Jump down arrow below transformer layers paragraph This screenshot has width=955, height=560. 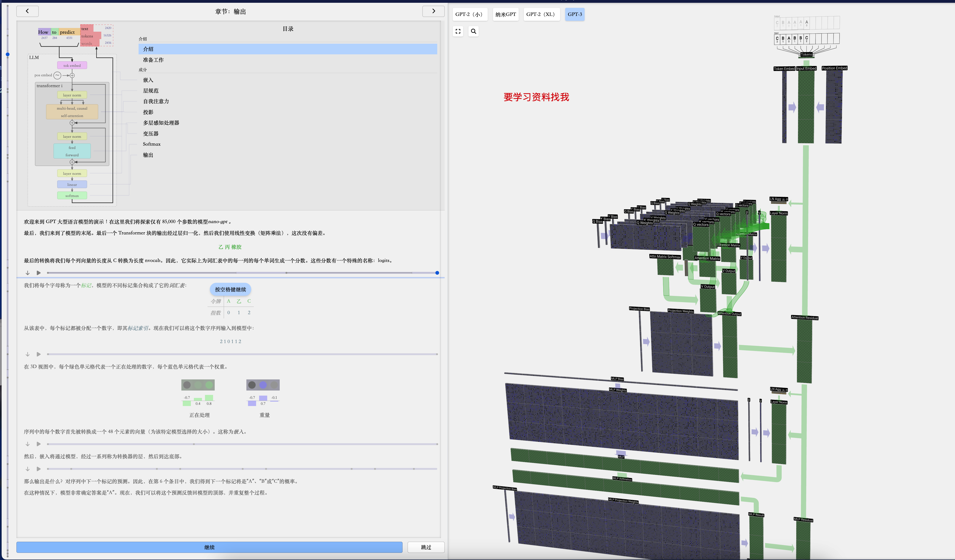coord(28,469)
